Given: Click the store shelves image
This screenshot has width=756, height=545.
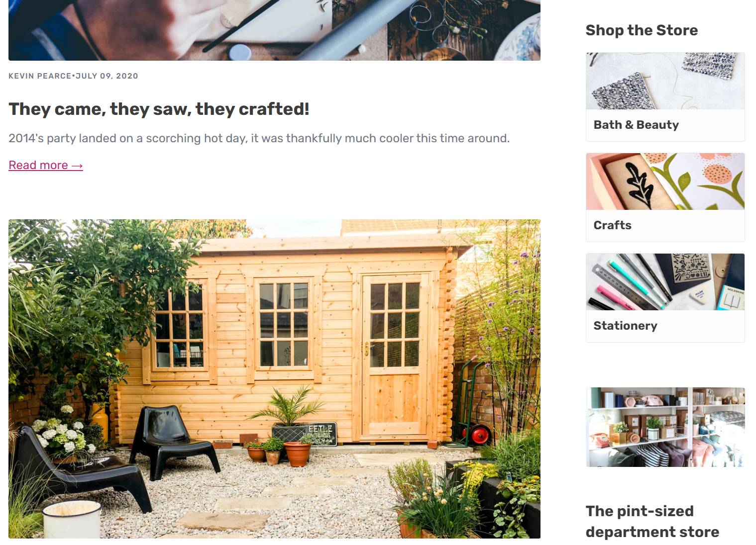Looking at the screenshot, I should tap(665, 427).
